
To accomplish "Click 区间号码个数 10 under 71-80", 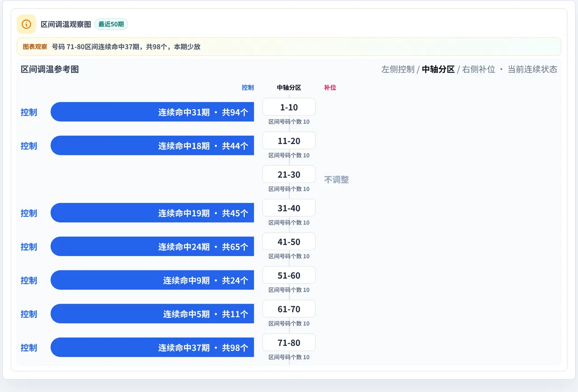I will tap(289, 357).
